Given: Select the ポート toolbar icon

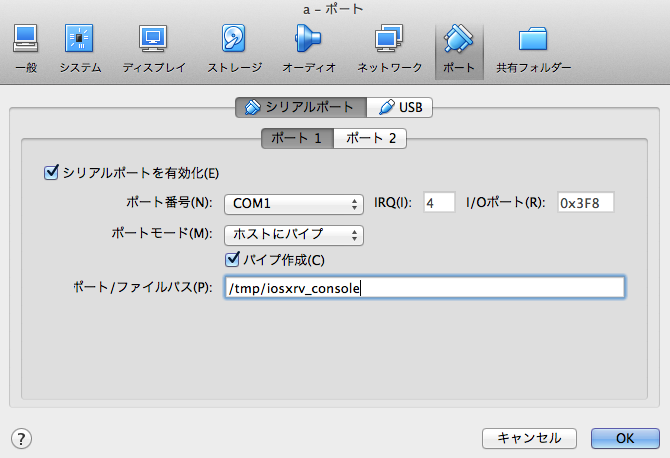Looking at the screenshot, I should tap(459, 51).
